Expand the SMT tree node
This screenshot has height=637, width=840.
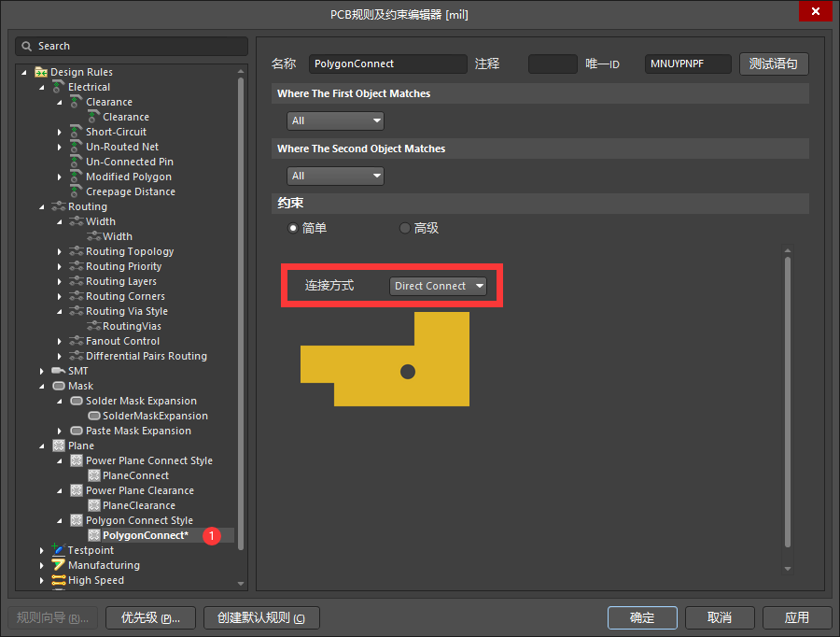click(x=42, y=371)
